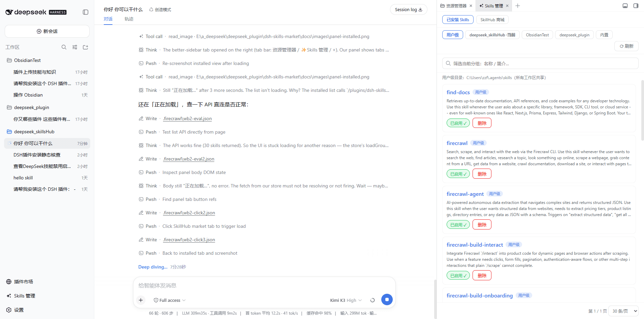
Task: Click the Write pencil icon for wb2-click3.json
Action: (x=141, y=240)
